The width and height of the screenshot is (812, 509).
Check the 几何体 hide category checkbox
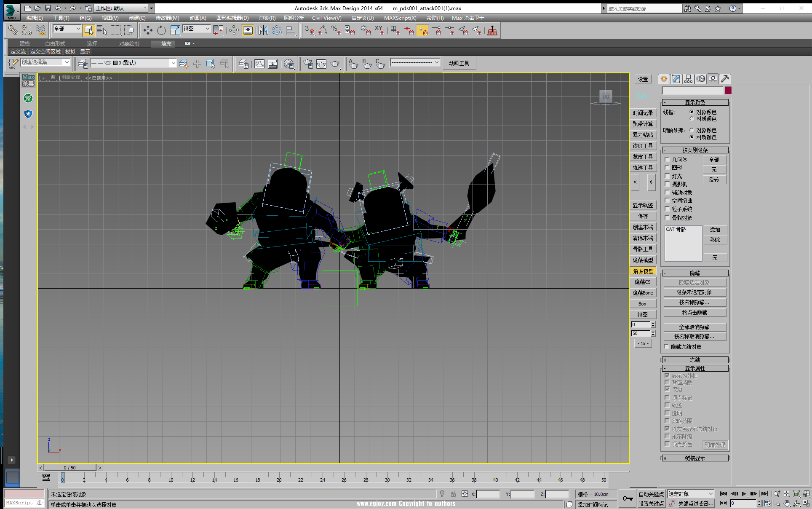click(667, 160)
